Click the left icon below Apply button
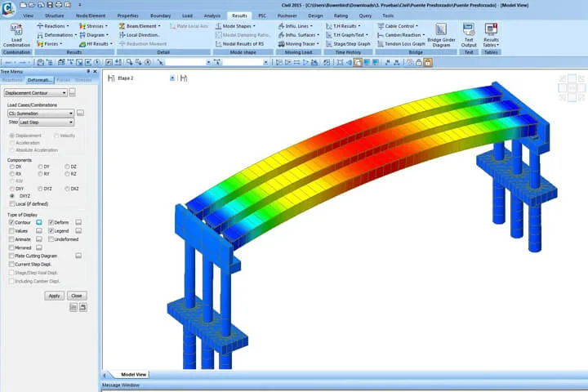Viewport: 588px width, 392px height. [73, 307]
